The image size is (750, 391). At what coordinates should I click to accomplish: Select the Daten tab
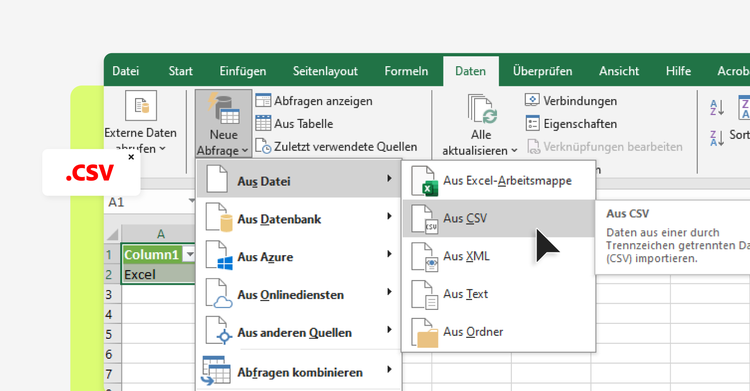pyautogui.click(x=470, y=71)
